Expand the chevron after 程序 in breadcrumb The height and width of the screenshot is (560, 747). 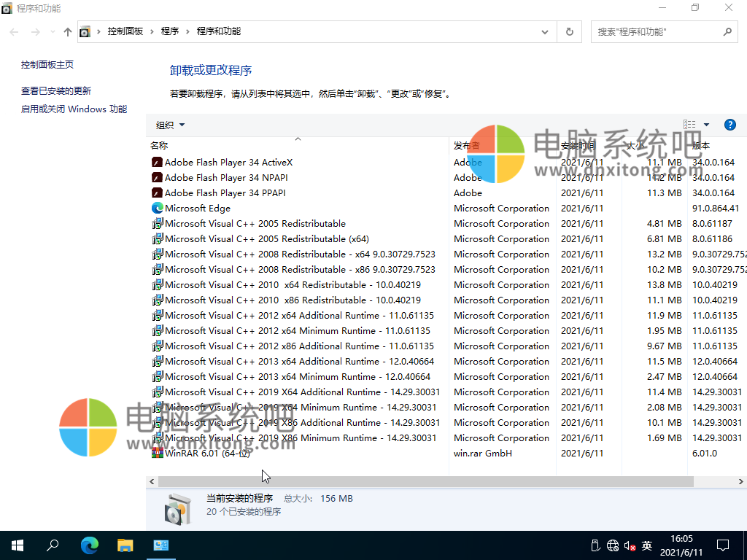pyautogui.click(x=187, y=31)
